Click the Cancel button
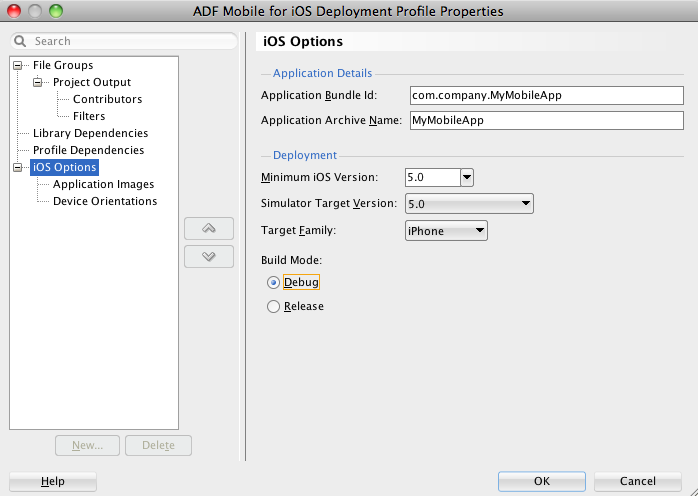 tap(637, 481)
